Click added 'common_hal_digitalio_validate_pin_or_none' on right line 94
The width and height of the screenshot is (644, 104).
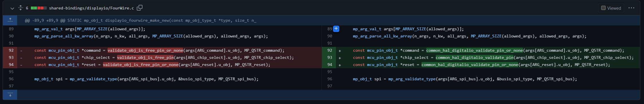tap(470, 65)
